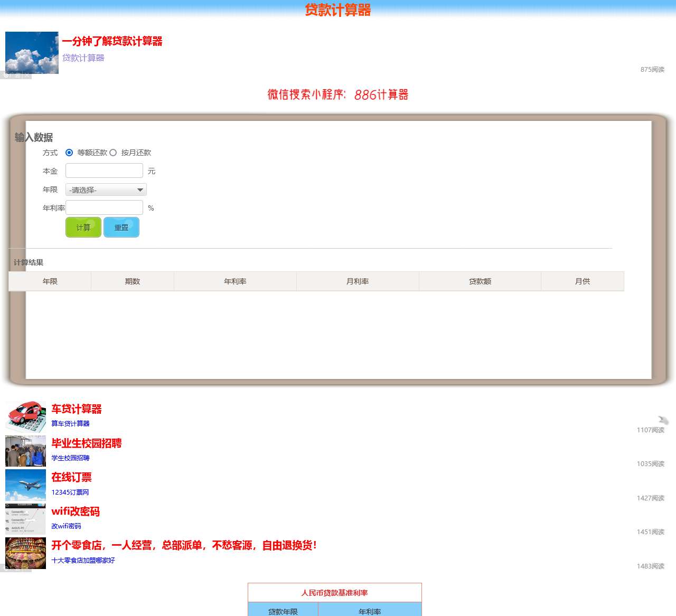This screenshot has height=616, width=676.
Task: Open the 年限 -请选择- dropdown
Action: (106, 189)
